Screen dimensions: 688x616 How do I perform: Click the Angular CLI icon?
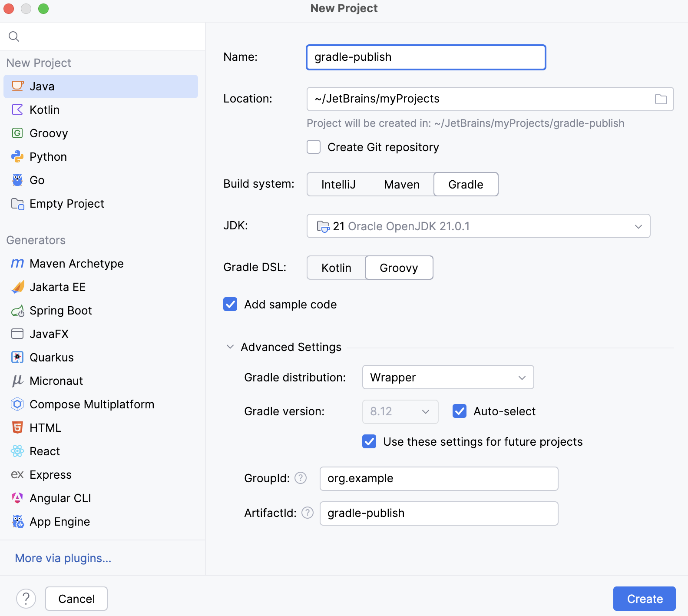[17, 498]
